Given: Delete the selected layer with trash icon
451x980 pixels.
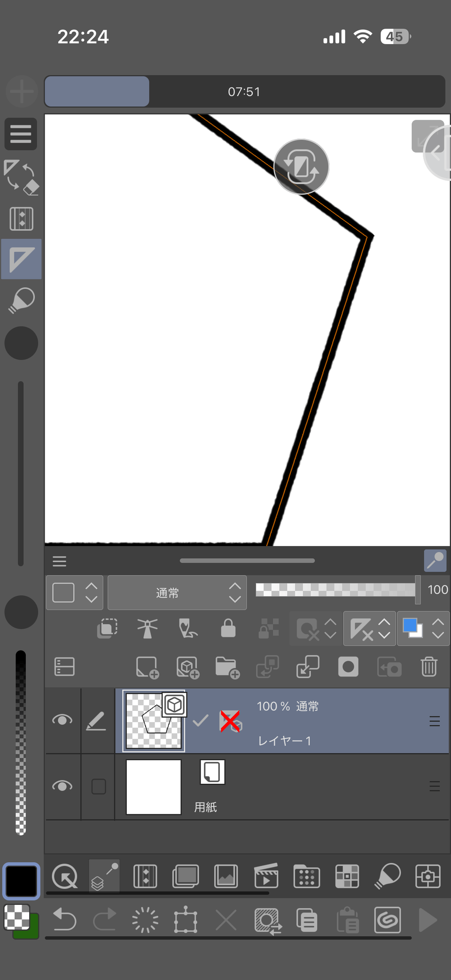Looking at the screenshot, I should click(429, 667).
